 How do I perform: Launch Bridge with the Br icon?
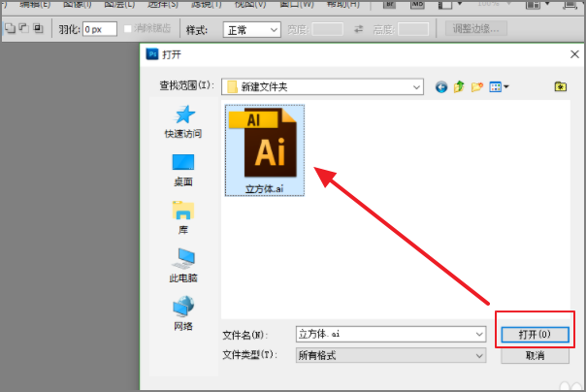coord(389,4)
